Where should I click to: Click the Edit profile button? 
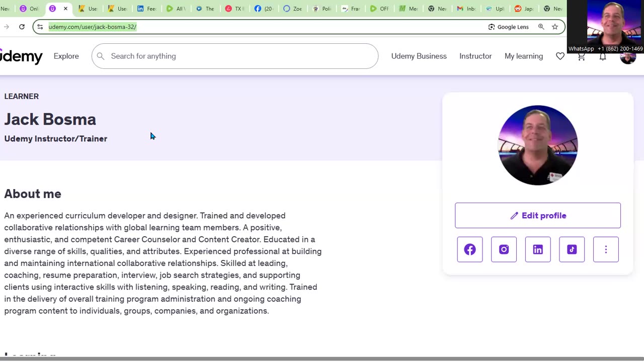click(538, 215)
